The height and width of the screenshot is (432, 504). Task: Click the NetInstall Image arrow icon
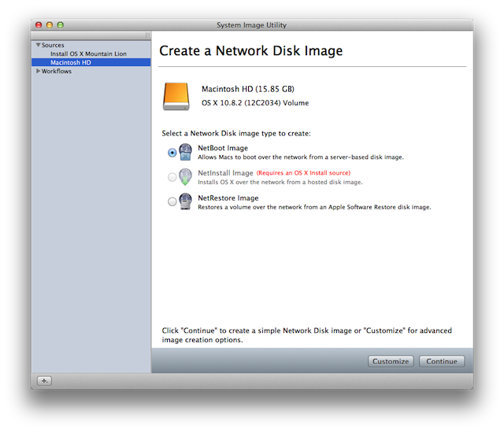click(186, 177)
